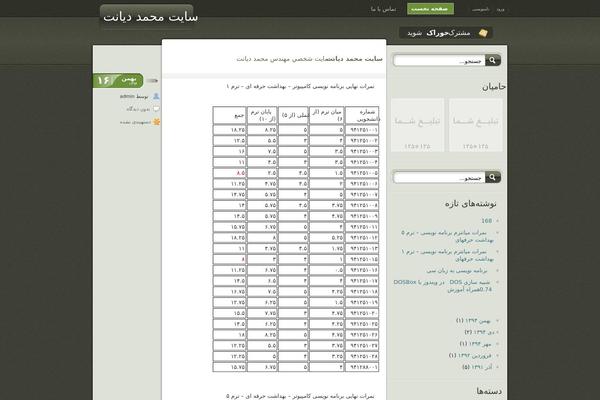Viewport: 600px width, 400px height.
Task: Open the contact us item in top navigation
Action: click(383, 9)
